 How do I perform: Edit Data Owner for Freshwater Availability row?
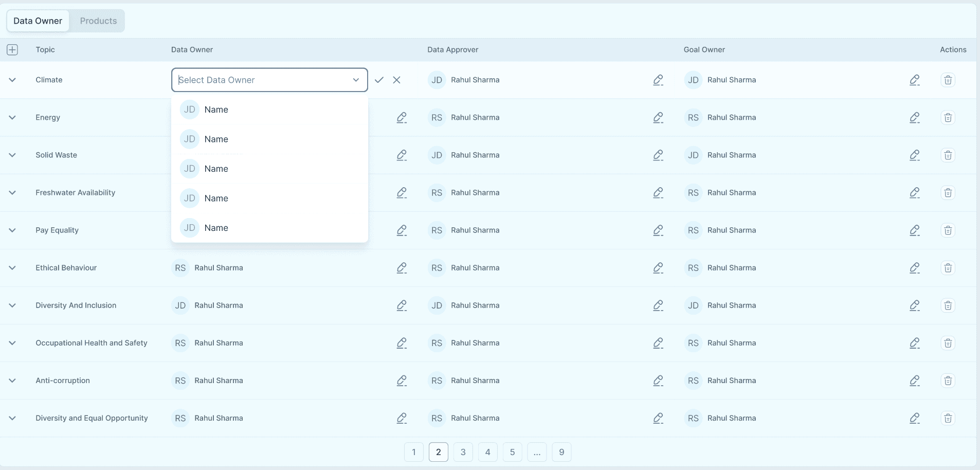402,192
